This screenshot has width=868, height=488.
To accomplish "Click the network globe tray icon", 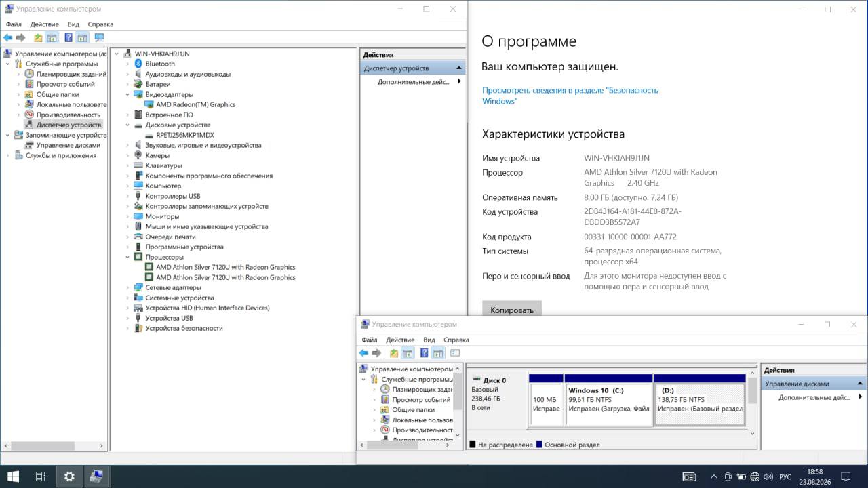I will pos(755,476).
